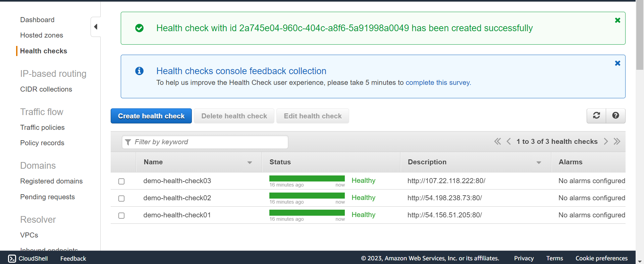This screenshot has height=264, width=644.
Task: Open the Terms link in footer
Action: pyautogui.click(x=554, y=258)
